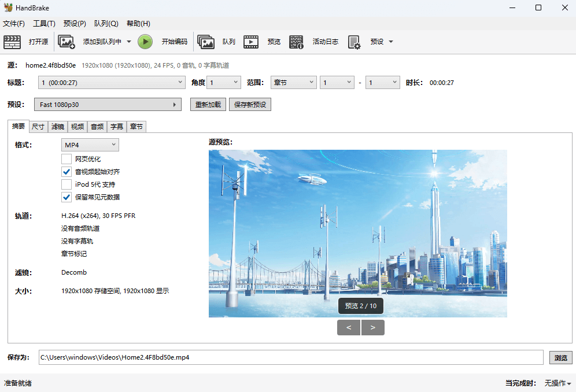This screenshot has height=392, width=576.
Task: Click the Queue stacked-images icon
Action: click(206, 42)
